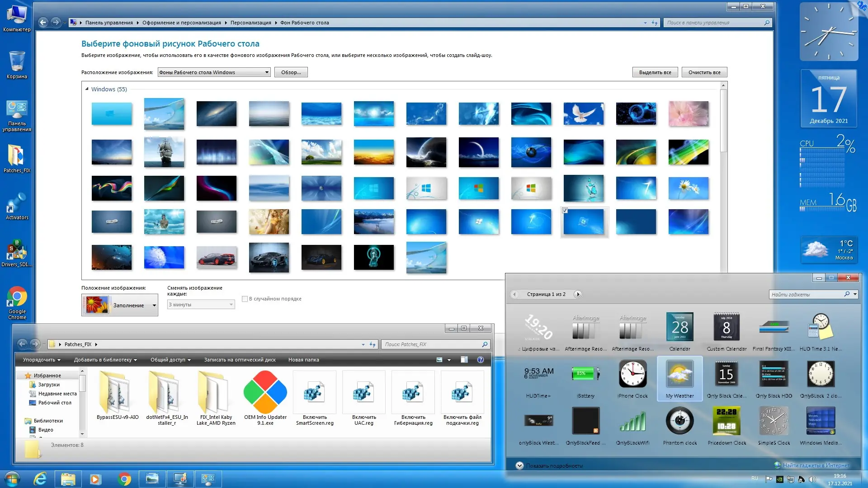Image resolution: width=868 pixels, height=488 pixels.
Task: Uncheck the selected wallpaper thumbnail checkbox
Action: (565, 210)
